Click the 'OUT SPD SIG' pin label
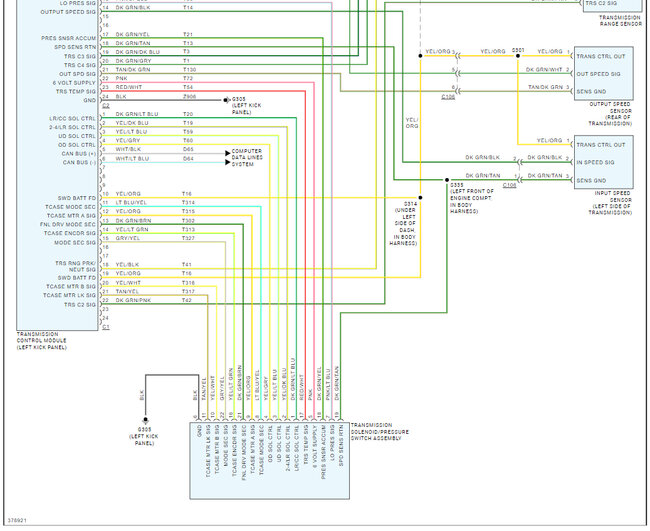 click(77, 74)
